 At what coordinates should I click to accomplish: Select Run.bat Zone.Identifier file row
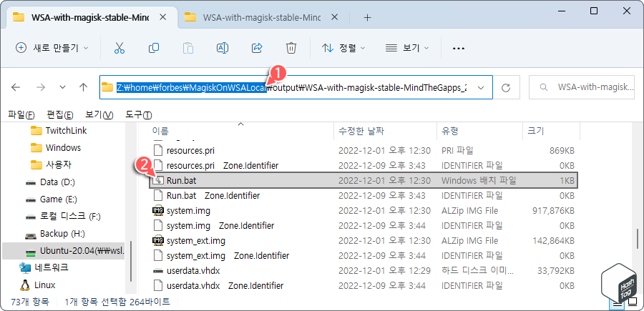tap(364, 196)
